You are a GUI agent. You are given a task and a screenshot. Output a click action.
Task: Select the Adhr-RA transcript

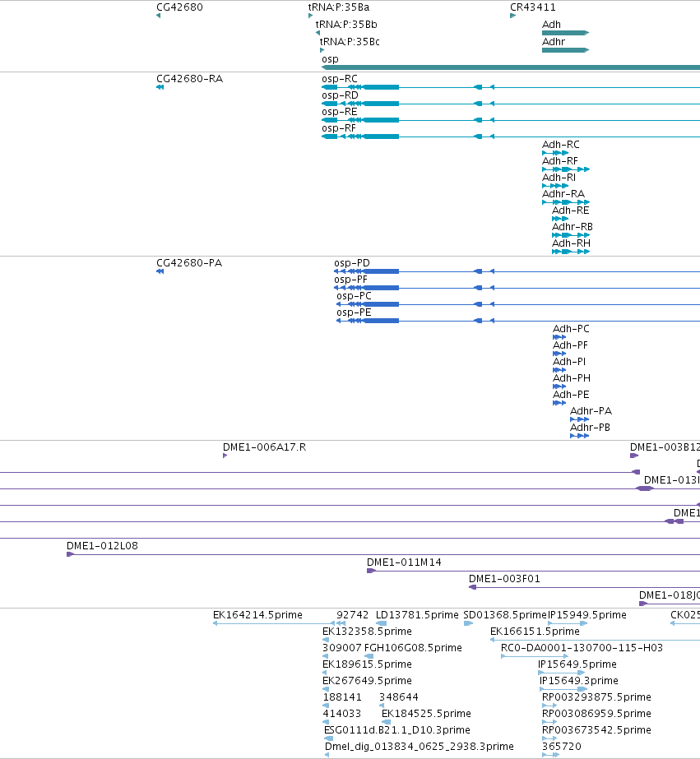click(566, 202)
